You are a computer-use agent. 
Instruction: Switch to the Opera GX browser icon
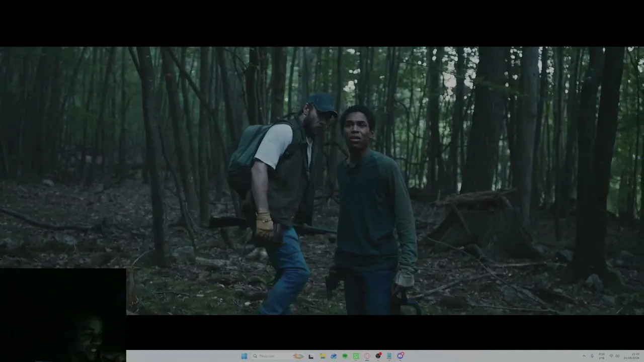tap(367, 356)
